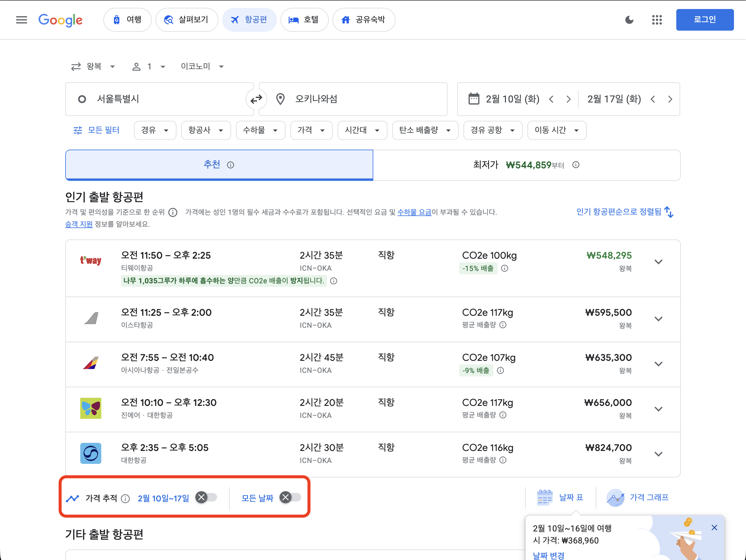Expand details of the 티웨이항공 flight
Image resolution: width=746 pixels, height=560 pixels.
click(658, 261)
